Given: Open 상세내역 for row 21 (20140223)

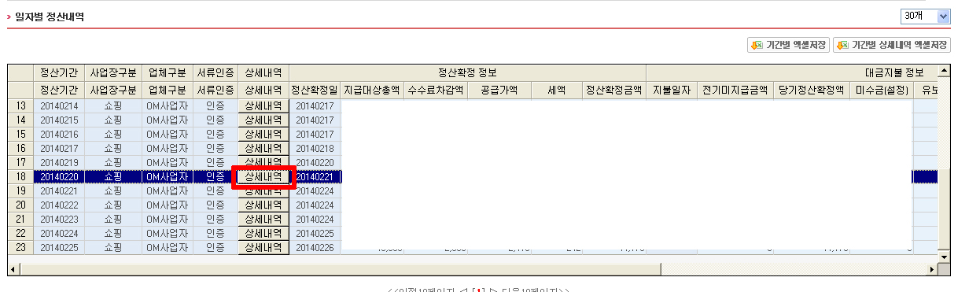Looking at the screenshot, I should (263, 219).
